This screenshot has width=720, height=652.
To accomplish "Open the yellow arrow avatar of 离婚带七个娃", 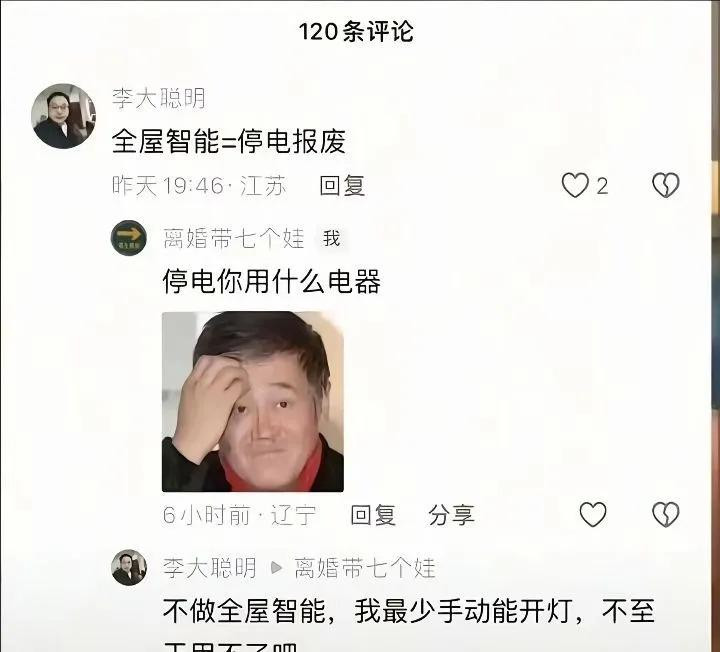I will [x=129, y=238].
